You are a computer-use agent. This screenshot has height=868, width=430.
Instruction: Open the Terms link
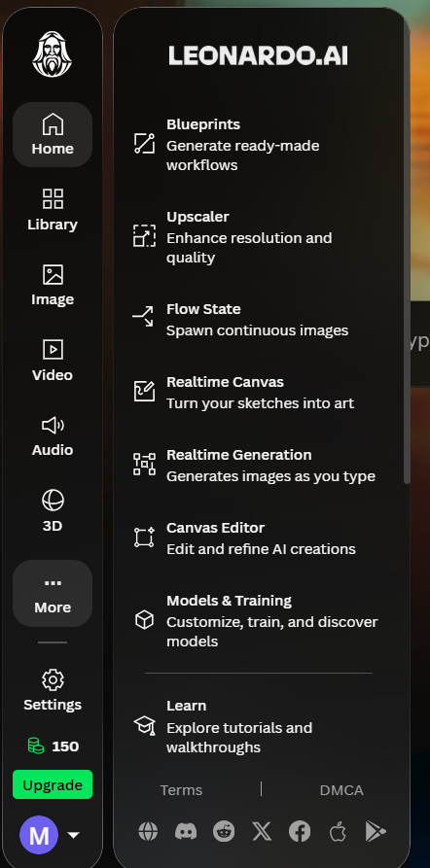tap(181, 790)
